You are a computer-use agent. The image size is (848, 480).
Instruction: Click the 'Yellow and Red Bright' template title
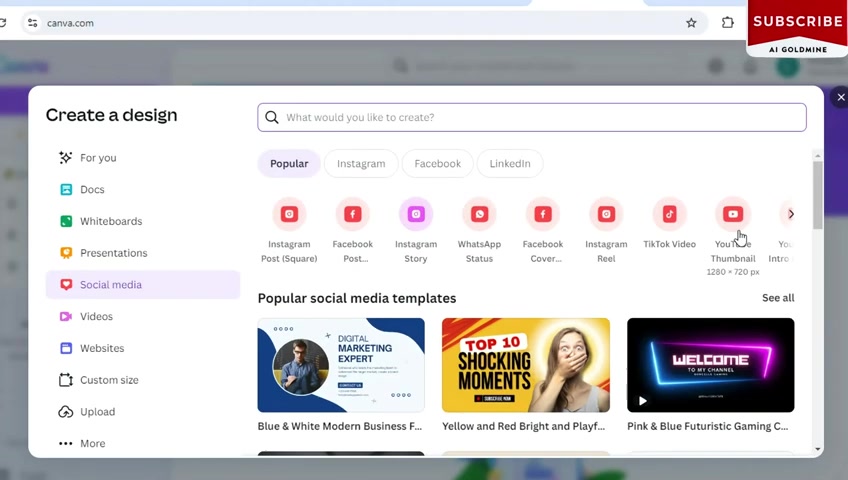(524, 426)
